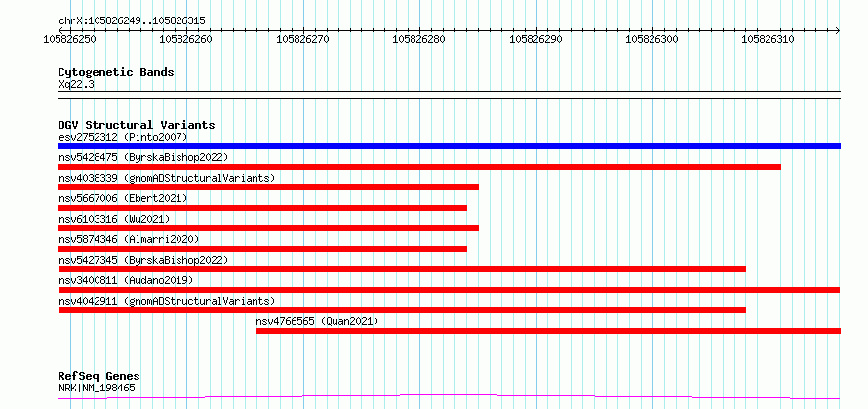The width and height of the screenshot is (868, 409).
Task: Open variant nsv5427345 (ByrskaBishop2022) label
Action: pyautogui.click(x=143, y=260)
